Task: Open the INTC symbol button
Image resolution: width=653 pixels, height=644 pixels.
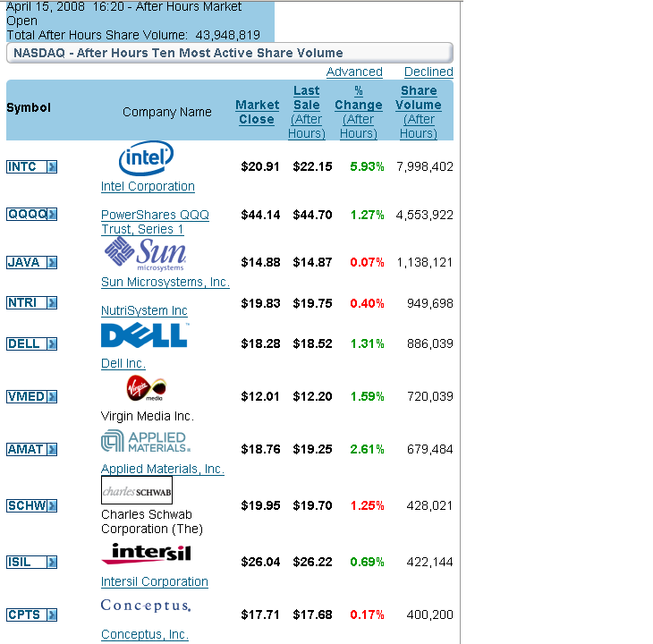Action: tap(31, 167)
